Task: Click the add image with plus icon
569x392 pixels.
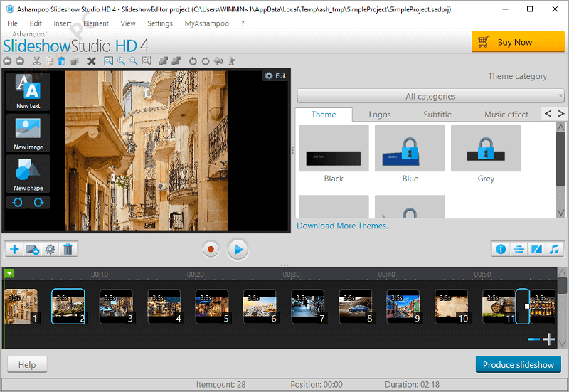Action: pos(32,249)
